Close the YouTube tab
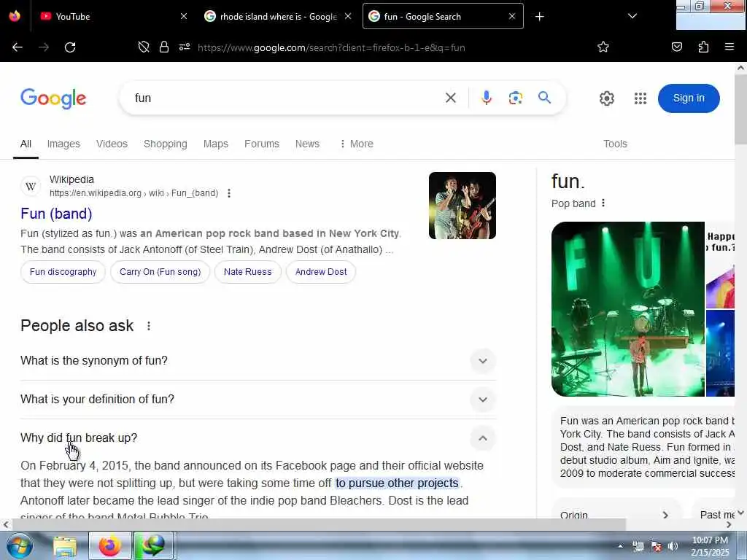 tap(184, 16)
